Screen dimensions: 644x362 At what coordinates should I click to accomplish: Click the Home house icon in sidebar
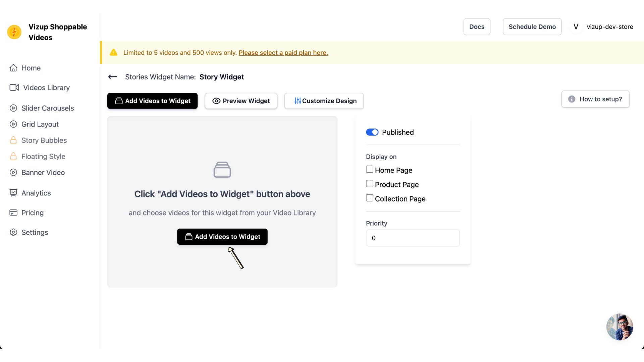13,68
